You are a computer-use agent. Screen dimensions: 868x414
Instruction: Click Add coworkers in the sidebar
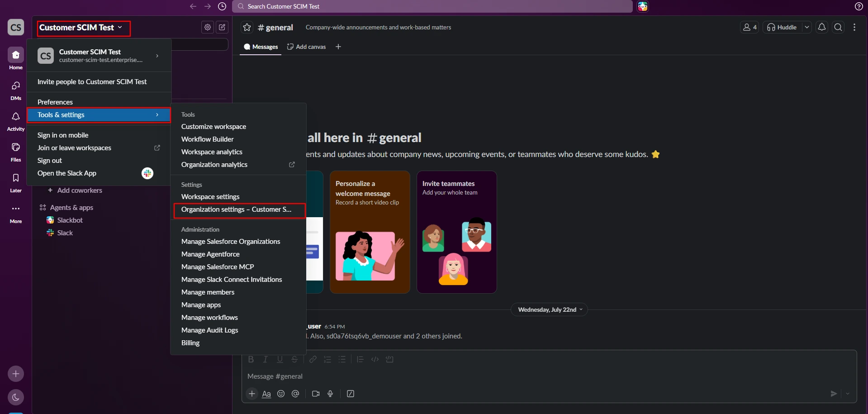75,190
